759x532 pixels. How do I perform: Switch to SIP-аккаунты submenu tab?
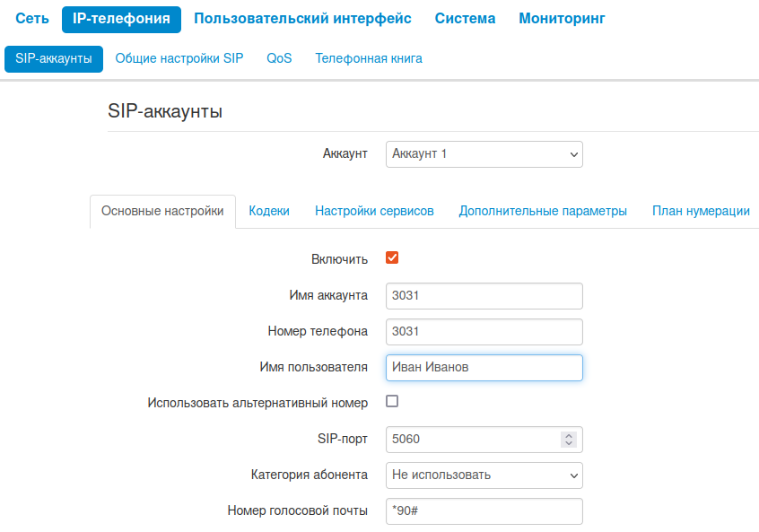(54, 59)
